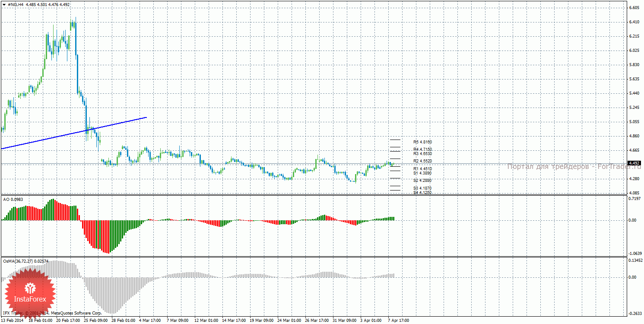Screen dimensions: 644x324
Task: Click the OsMA(36,72,27) indicator label
Action: tap(26, 261)
